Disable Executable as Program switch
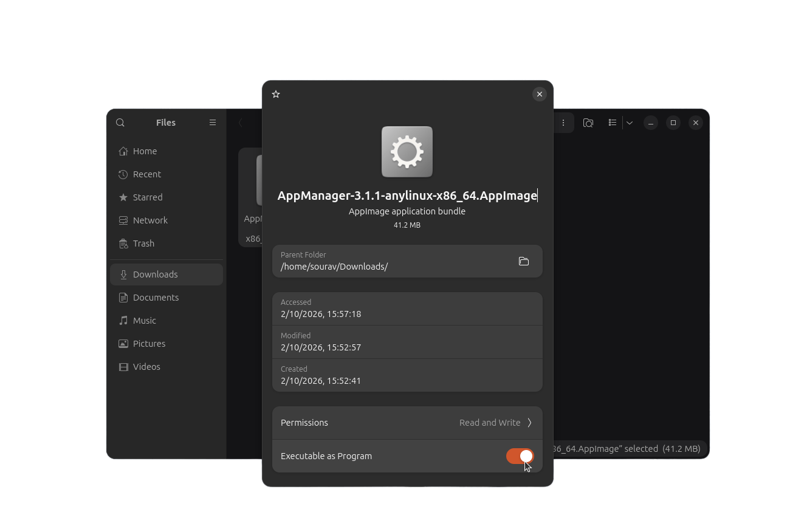 [520, 456]
